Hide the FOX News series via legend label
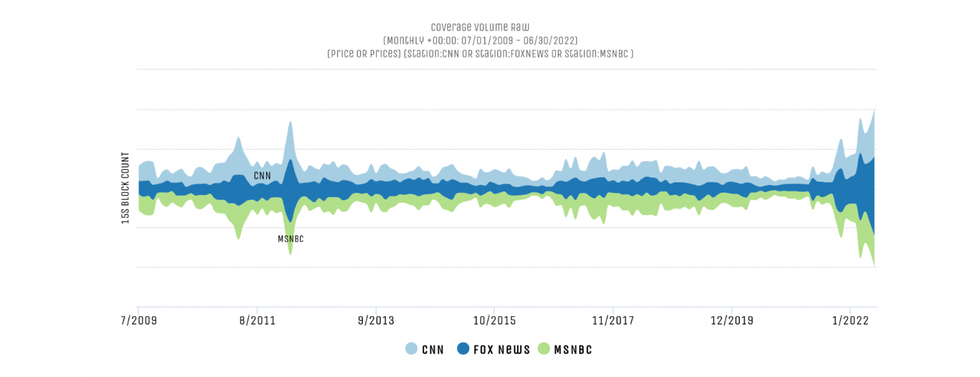Image resolution: width=980 pixels, height=377 pixels. point(501,350)
